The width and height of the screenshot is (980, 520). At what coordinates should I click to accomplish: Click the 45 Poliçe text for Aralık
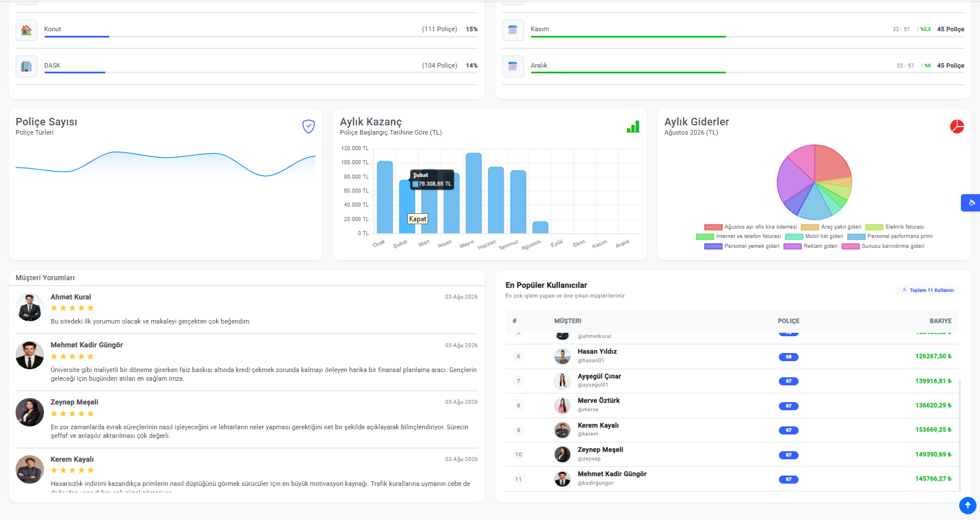point(951,65)
